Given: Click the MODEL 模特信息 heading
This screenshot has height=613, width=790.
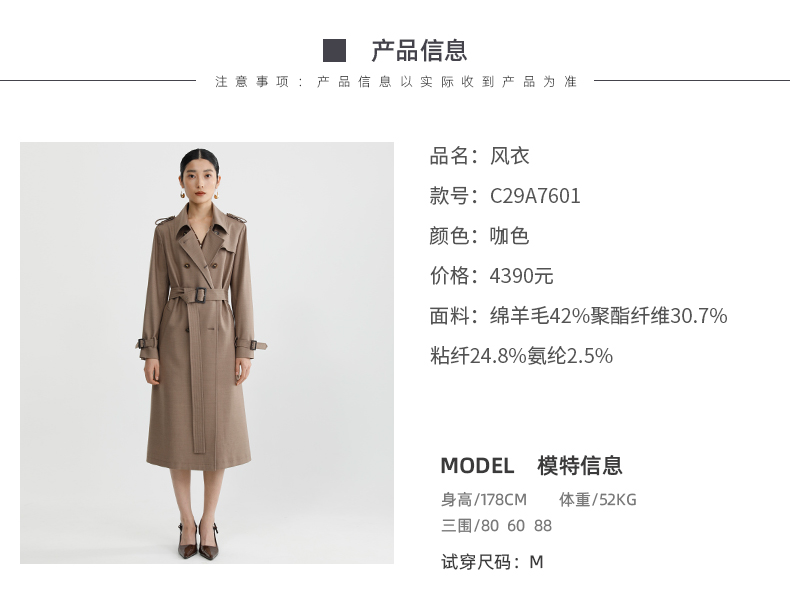Looking at the screenshot, I should tap(532, 465).
